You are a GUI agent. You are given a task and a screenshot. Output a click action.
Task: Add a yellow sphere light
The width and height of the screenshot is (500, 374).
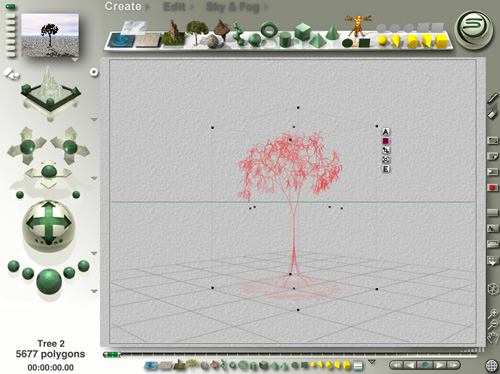coord(383,41)
